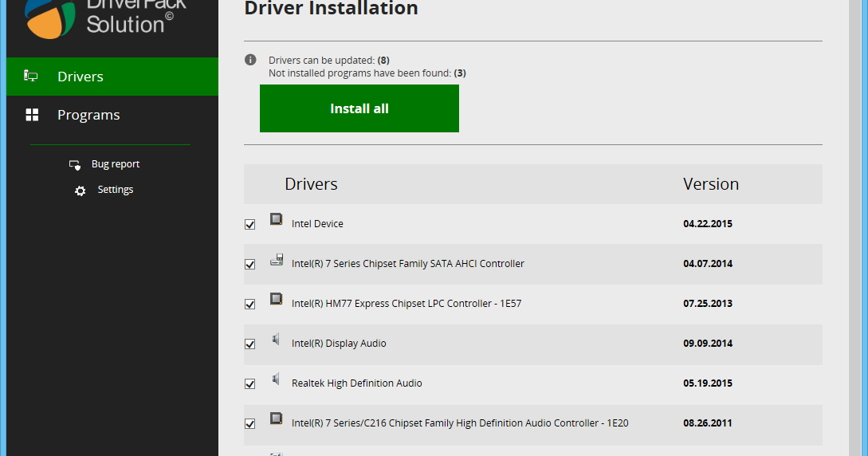Click 'Not installed programs have been found' text
This screenshot has width=868, height=456.
point(367,73)
